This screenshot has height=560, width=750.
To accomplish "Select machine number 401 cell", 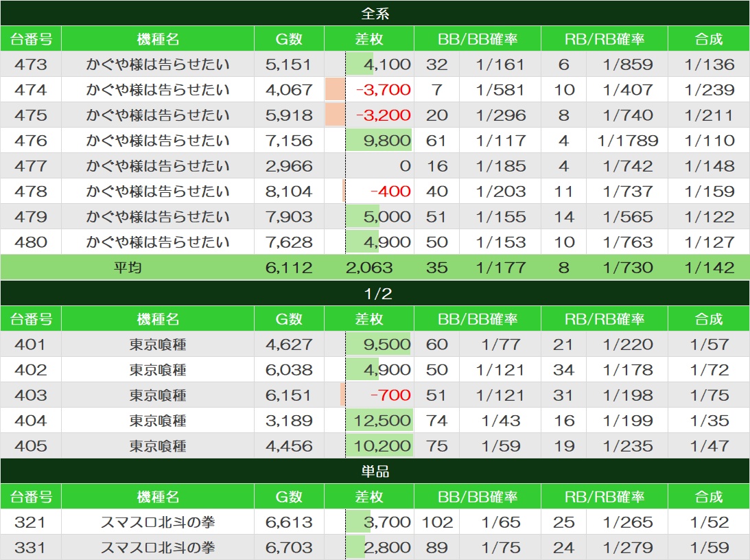I will 31,344.
